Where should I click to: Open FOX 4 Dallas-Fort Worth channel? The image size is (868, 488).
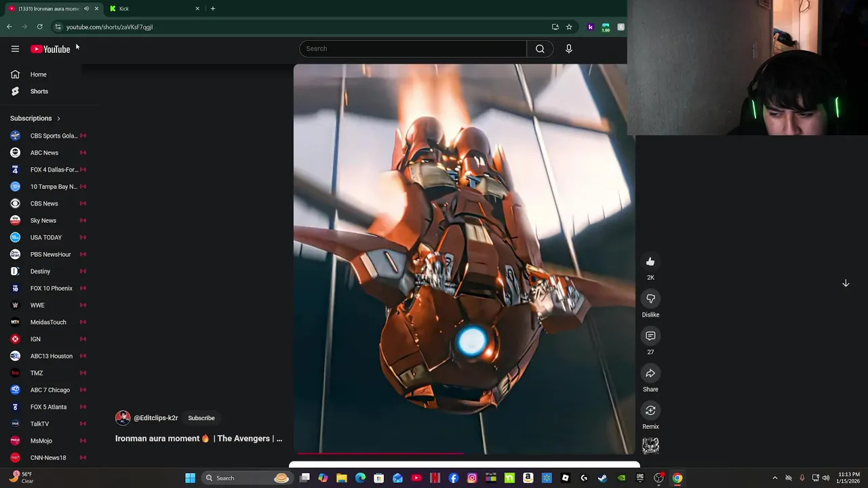[x=49, y=169]
